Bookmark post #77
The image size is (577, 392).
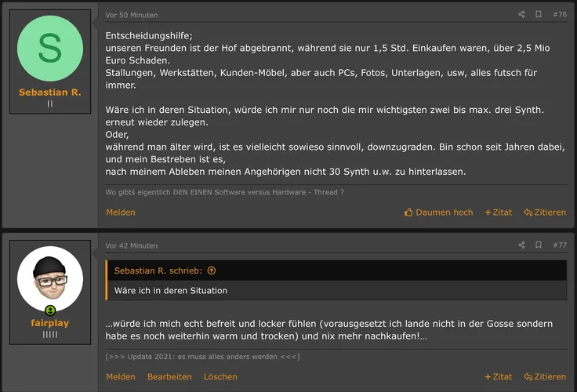tap(539, 245)
